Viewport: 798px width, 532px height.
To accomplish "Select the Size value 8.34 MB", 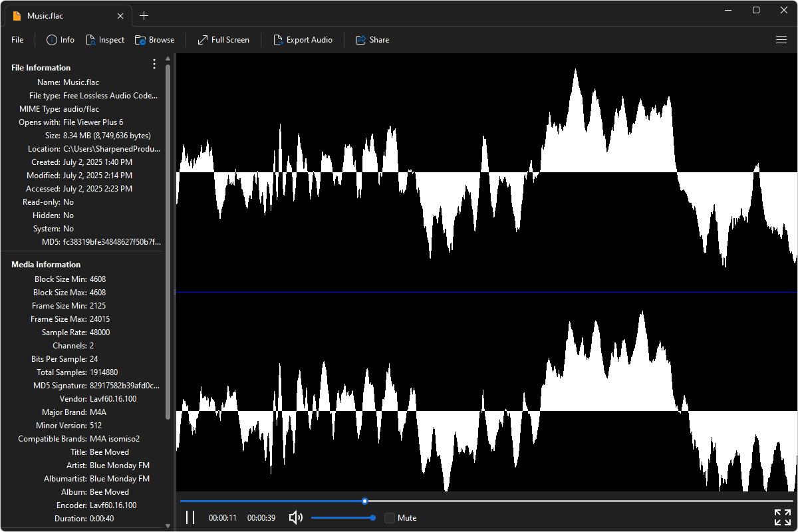I will coord(107,136).
